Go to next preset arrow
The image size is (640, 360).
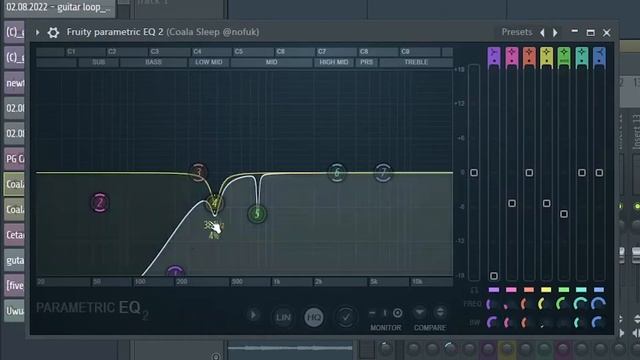pos(555,32)
